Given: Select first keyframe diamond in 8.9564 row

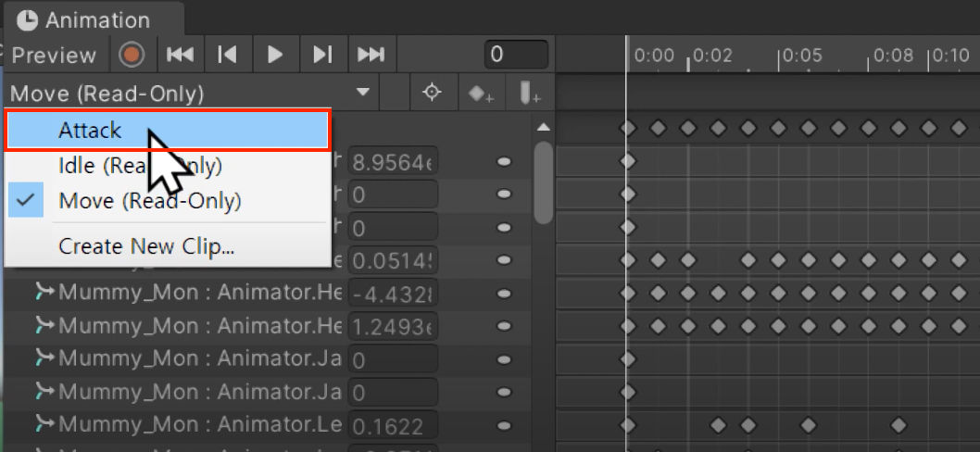Looking at the screenshot, I should tap(627, 161).
